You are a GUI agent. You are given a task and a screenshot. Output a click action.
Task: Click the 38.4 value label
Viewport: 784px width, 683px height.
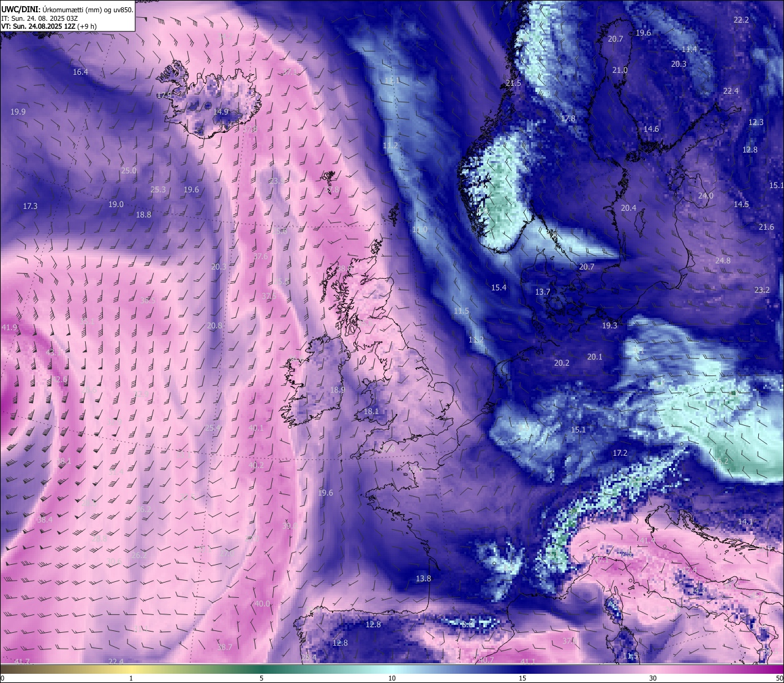45,520
